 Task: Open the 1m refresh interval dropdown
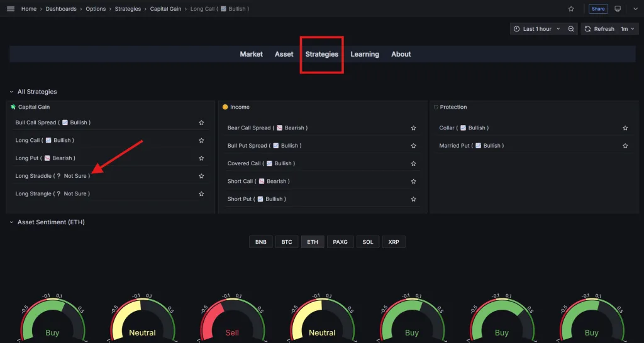point(628,29)
